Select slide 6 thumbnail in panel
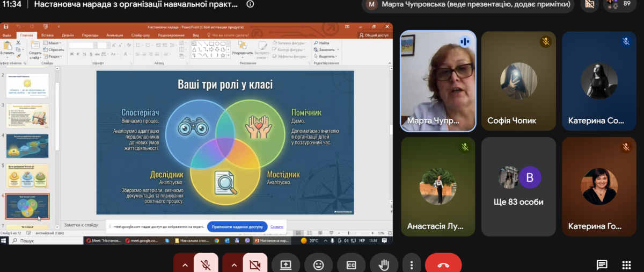This screenshot has height=272, width=644. pos(28,206)
